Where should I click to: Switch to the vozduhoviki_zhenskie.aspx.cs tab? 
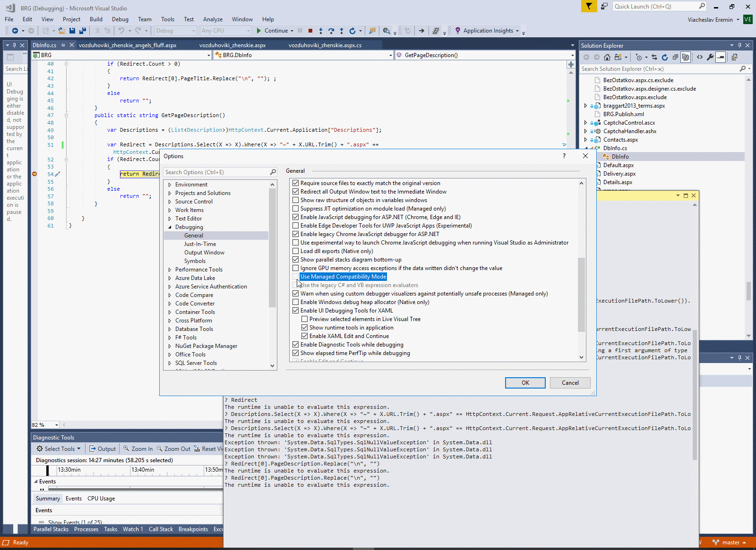[x=325, y=45]
